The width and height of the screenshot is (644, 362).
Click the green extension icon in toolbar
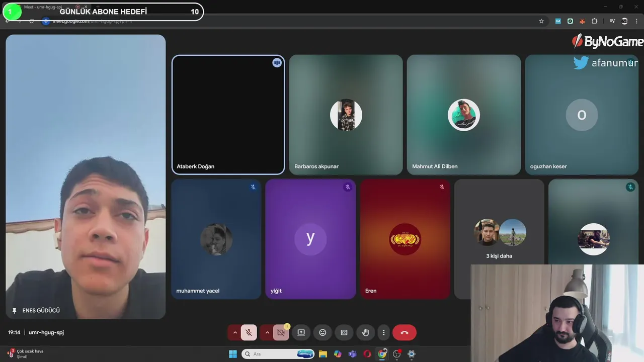point(570,21)
